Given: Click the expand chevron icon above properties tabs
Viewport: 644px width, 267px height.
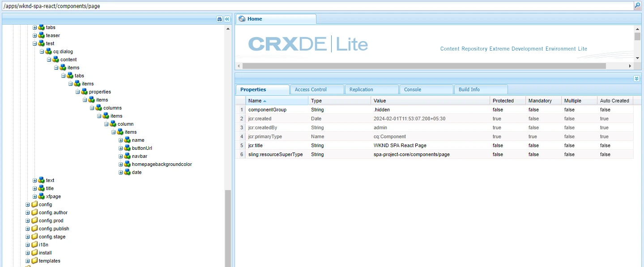Looking at the screenshot, I should 637,78.
